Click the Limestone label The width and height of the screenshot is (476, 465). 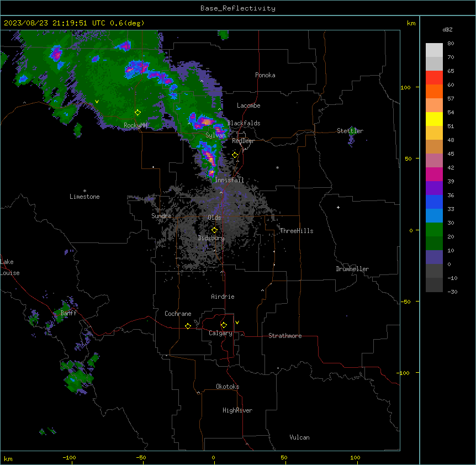[x=84, y=197]
